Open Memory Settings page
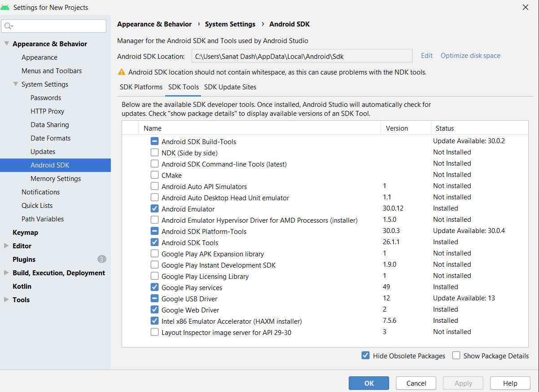This screenshot has width=539, height=392. click(x=56, y=179)
